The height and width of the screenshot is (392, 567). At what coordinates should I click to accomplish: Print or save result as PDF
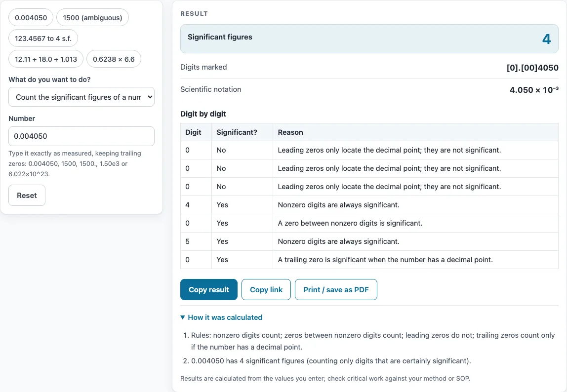pyautogui.click(x=336, y=290)
